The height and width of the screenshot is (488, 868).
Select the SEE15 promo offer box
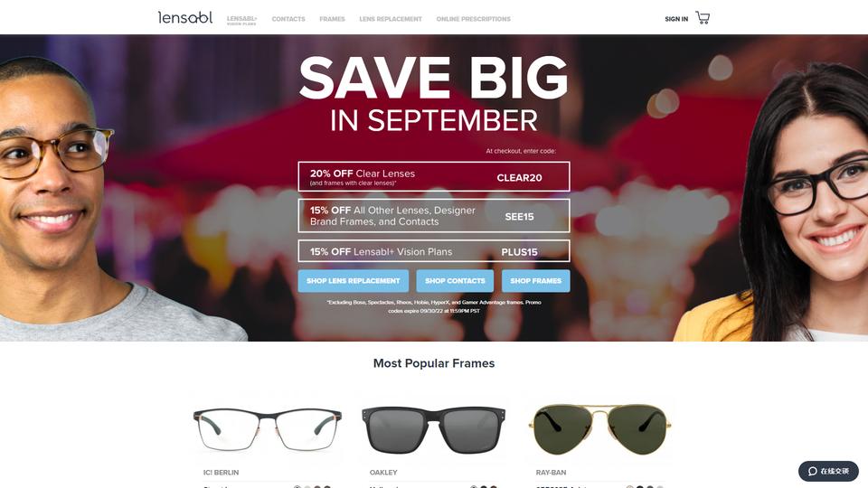[434, 216]
